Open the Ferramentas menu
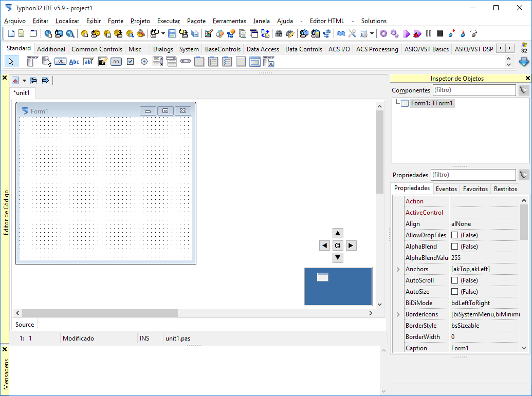This screenshot has height=396, width=532. (229, 21)
